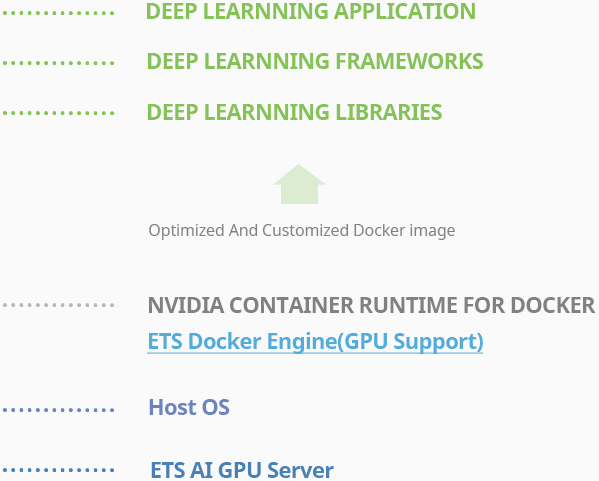Click the DEEP LEARNNING LIBRARIES text
The height and width of the screenshot is (481, 599).
pyautogui.click(x=294, y=112)
